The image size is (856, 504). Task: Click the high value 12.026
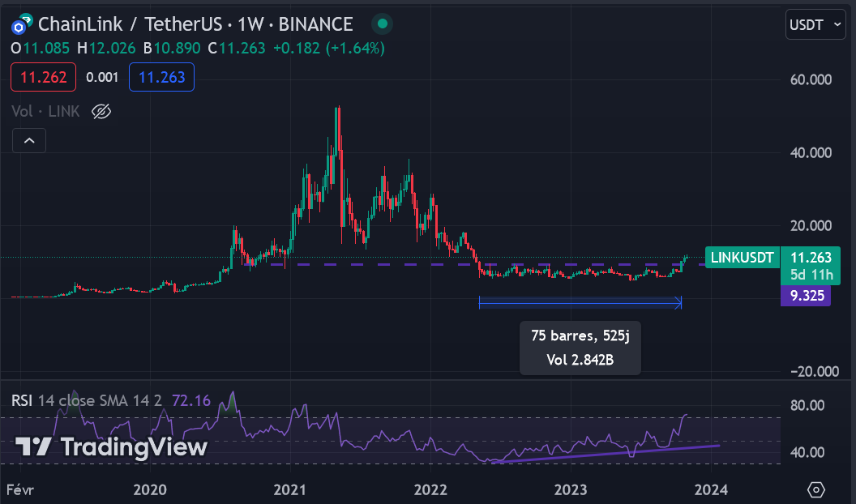(112, 49)
